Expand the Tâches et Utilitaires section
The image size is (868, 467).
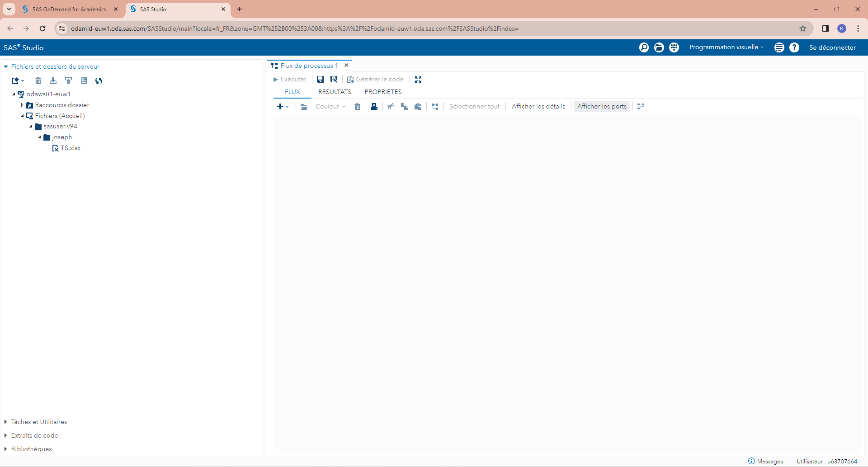coord(6,422)
